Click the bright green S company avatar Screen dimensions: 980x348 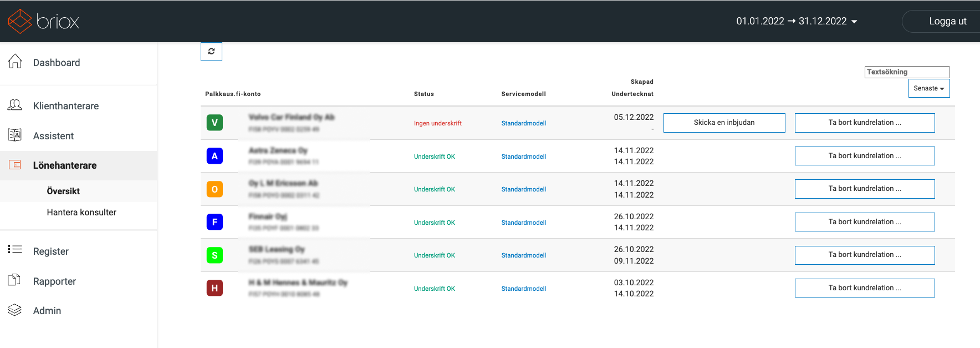[215, 255]
